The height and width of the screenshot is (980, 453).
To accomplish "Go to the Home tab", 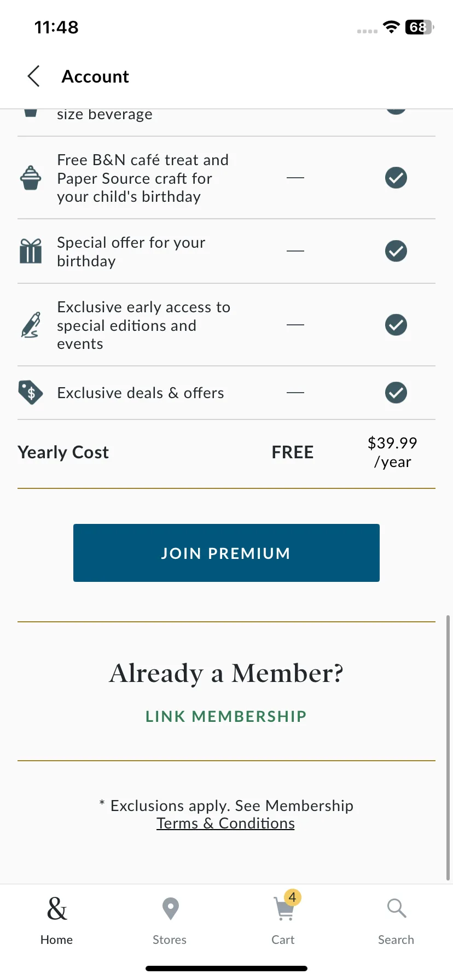I will tap(57, 919).
